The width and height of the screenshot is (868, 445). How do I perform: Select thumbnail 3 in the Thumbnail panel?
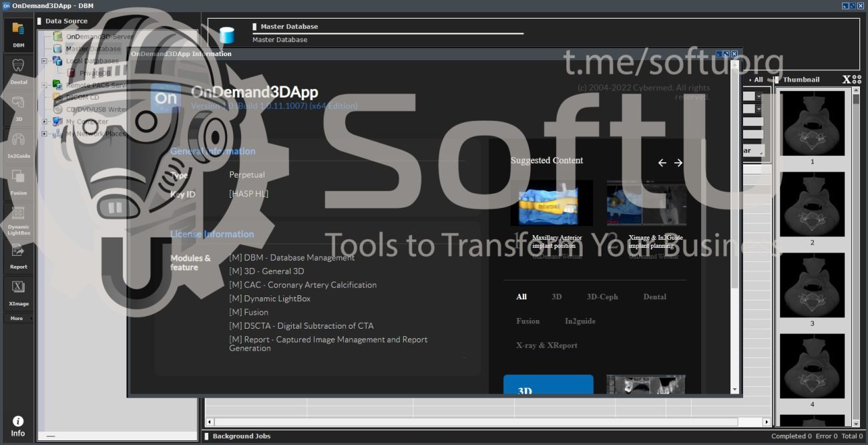tap(812, 285)
